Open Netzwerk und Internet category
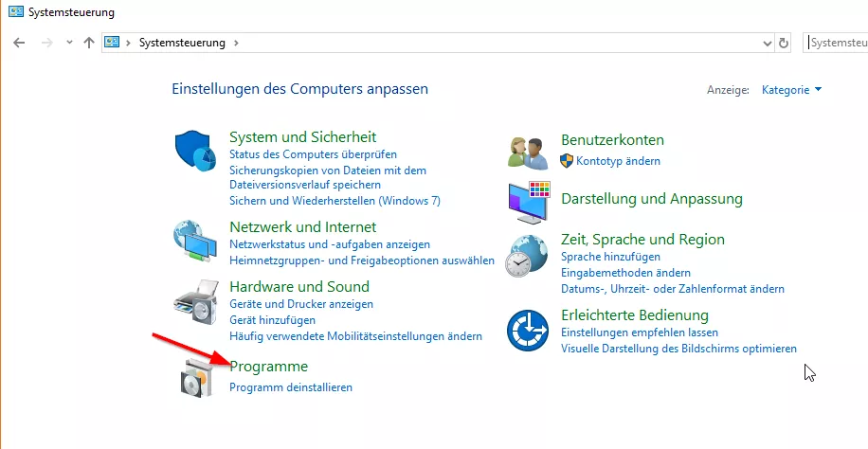868x449 pixels. pos(303,227)
